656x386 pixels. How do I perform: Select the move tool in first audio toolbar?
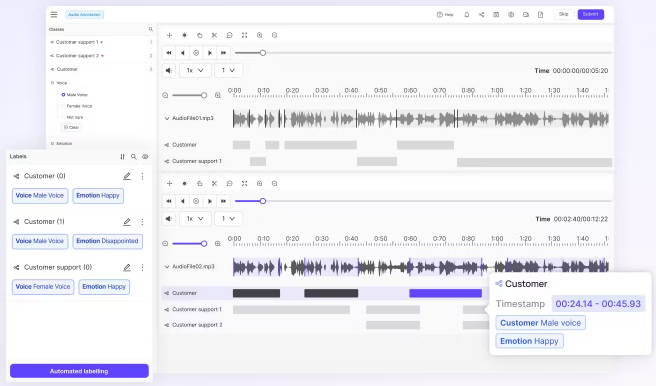point(169,36)
